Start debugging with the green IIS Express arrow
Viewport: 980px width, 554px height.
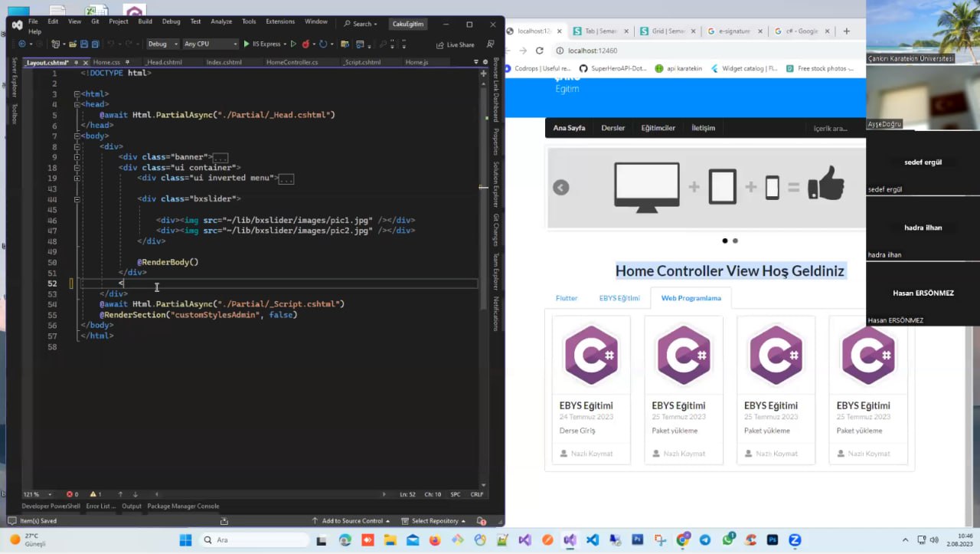247,44
